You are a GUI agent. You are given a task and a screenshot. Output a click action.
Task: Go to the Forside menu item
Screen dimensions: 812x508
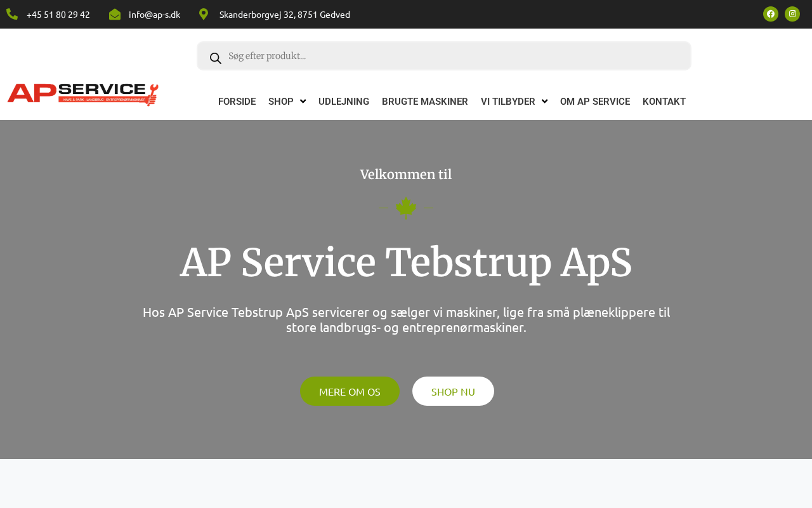click(237, 102)
